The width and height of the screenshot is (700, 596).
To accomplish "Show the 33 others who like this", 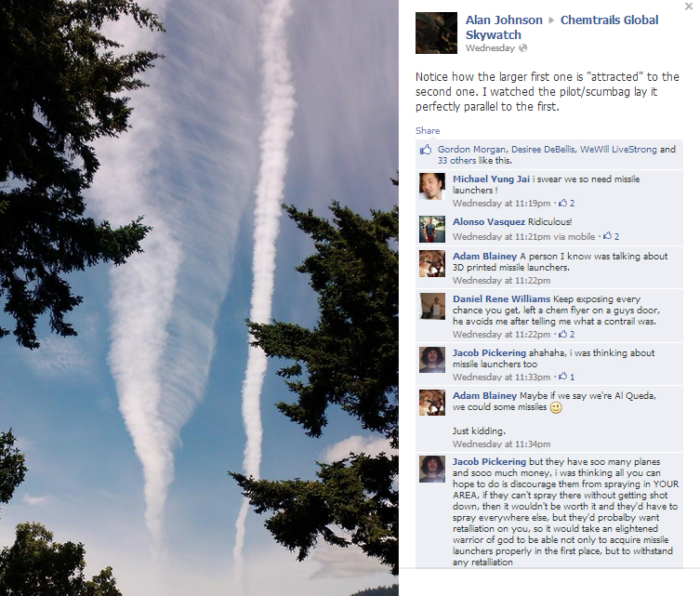I will (456, 161).
